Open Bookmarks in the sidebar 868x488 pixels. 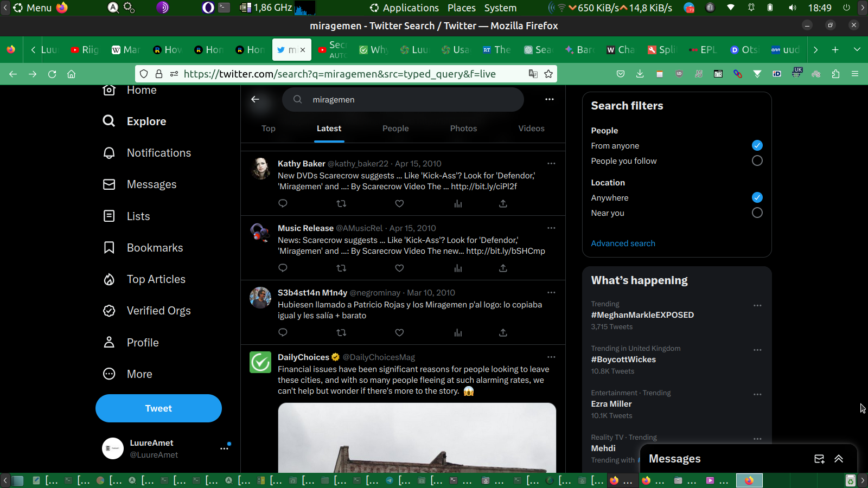pos(155,248)
